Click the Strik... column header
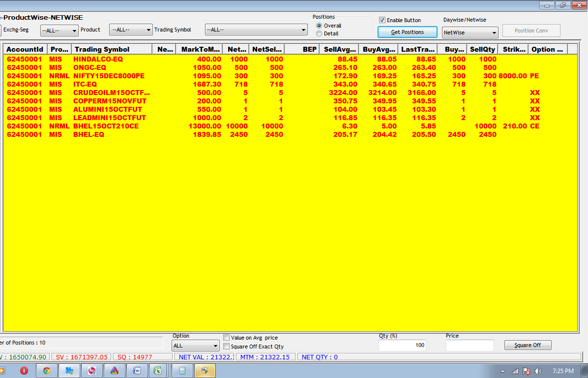Screen dimensions: 588x378 [x=513, y=49]
